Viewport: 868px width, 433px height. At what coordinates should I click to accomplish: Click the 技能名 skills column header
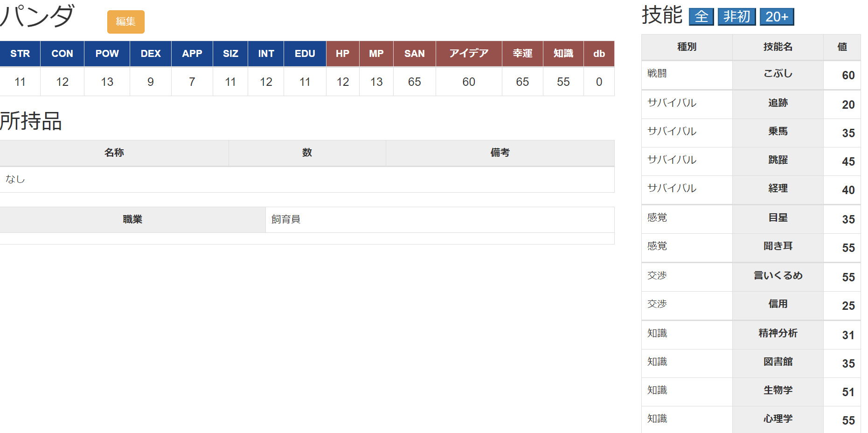(x=778, y=47)
